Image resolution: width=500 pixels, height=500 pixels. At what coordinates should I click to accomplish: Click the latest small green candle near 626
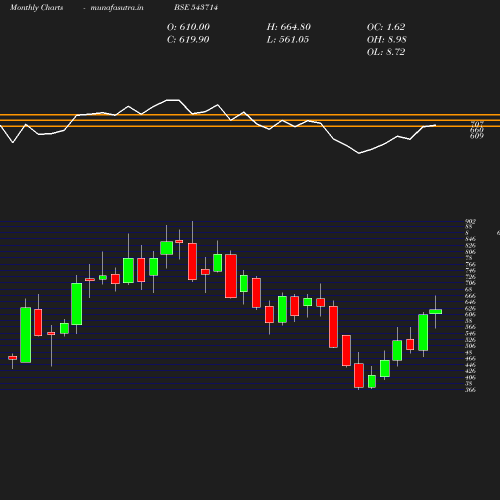(436, 312)
